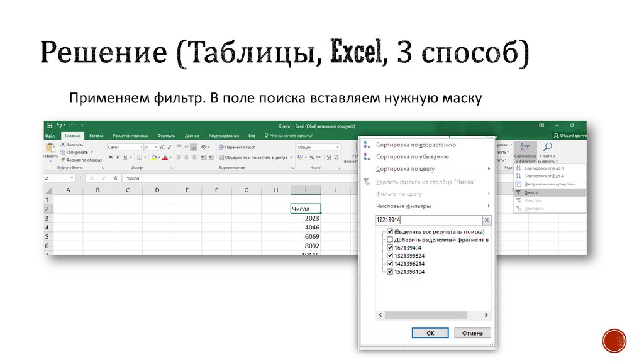Viewport: 644px width, 362px height.
Task: Toggle italic (К) formatting
Action: pos(118,157)
